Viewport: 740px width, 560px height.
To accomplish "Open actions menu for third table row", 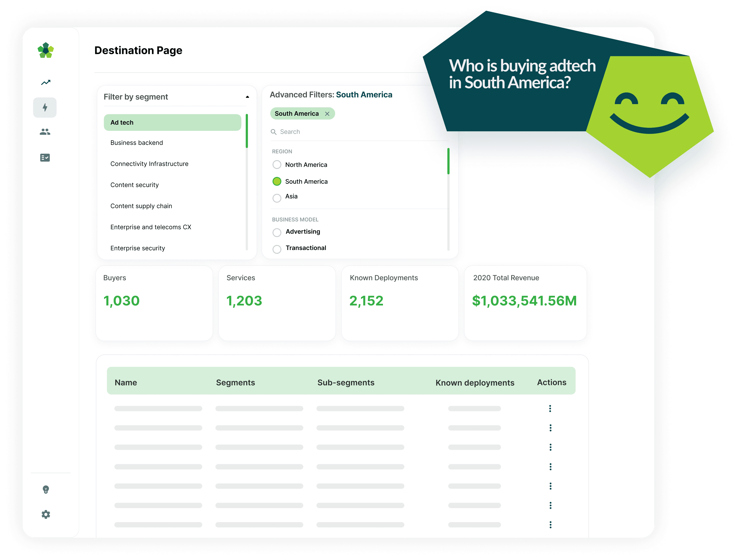I will pyautogui.click(x=550, y=447).
